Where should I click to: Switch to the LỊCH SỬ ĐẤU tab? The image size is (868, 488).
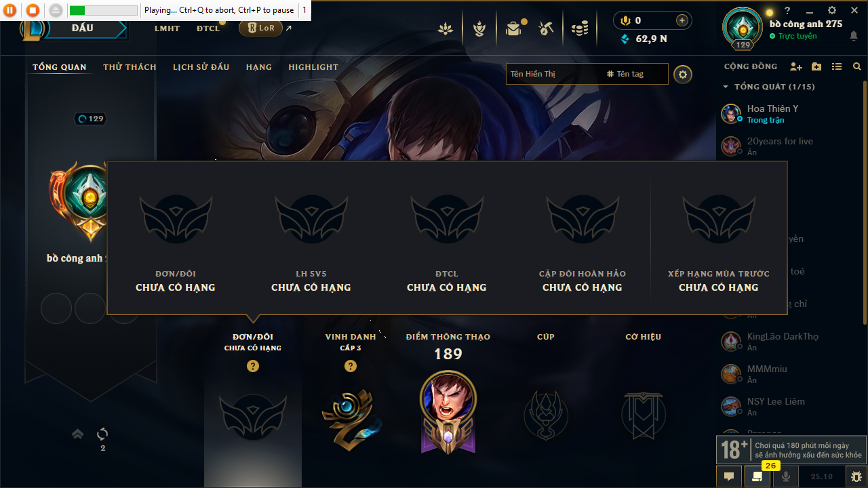[201, 67]
